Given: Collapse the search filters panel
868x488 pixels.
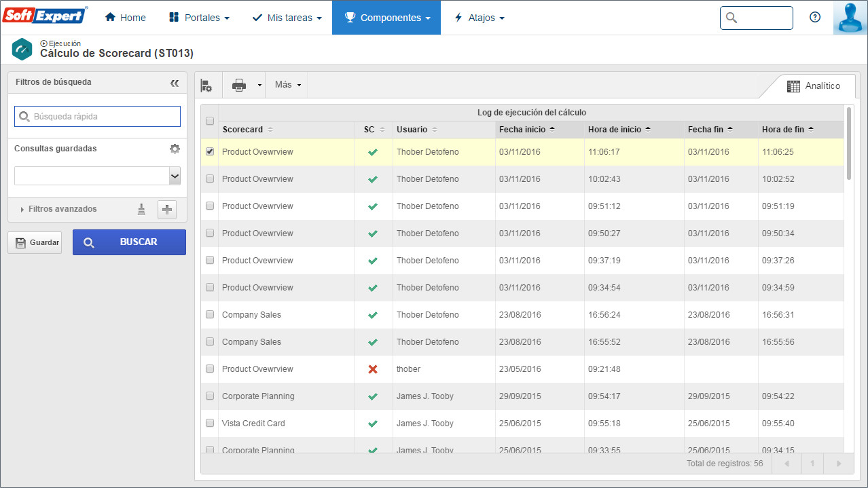Looking at the screenshot, I should pyautogui.click(x=175, y=83).
